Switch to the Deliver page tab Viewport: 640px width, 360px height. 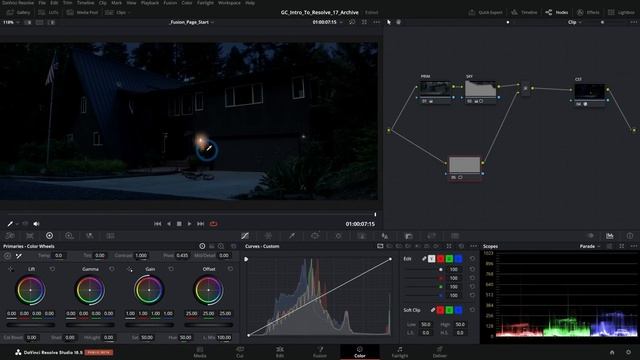[x=439, y=352]
